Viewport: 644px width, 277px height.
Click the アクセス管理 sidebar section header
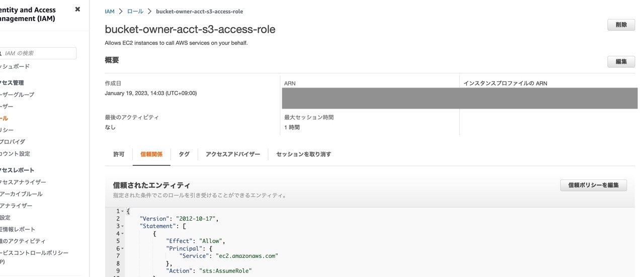[x=12, y=83]
